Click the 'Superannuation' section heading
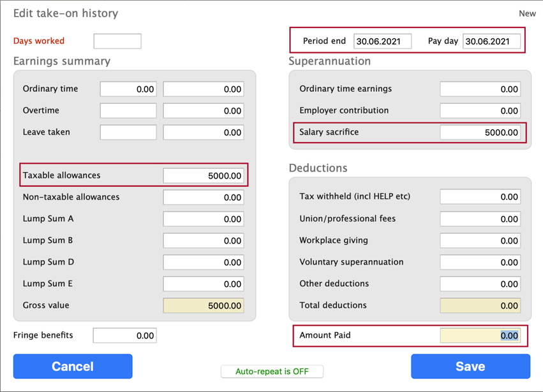 (x=330, y=61)
